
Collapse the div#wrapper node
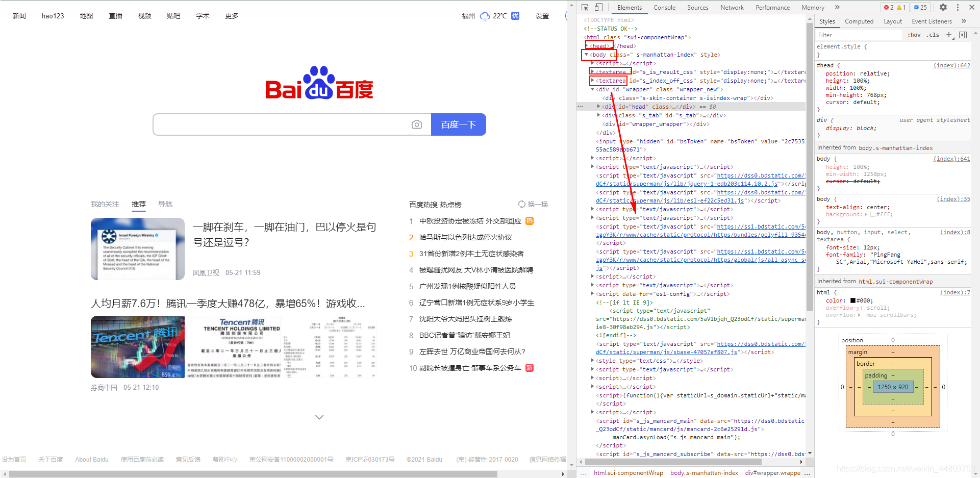tap(592, 89)
